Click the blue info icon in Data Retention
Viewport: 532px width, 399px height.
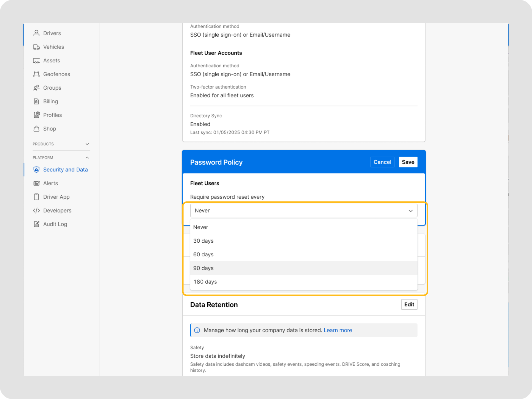197,330
